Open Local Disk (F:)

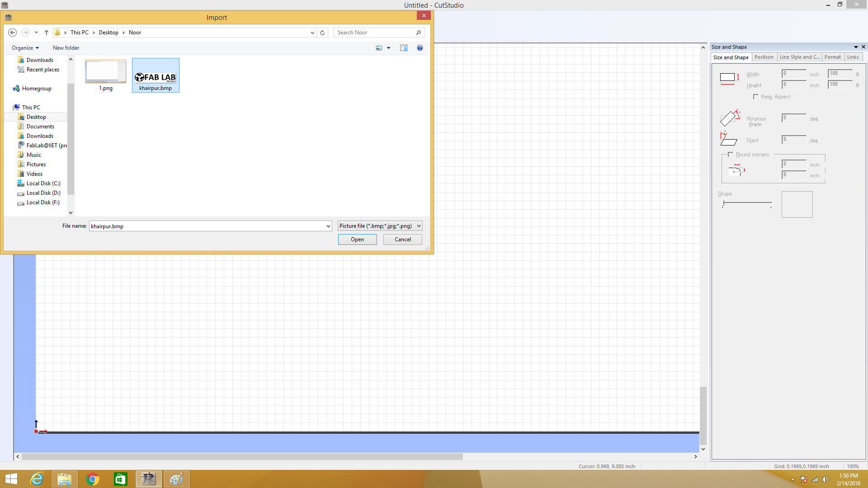[x=42, y=202]
